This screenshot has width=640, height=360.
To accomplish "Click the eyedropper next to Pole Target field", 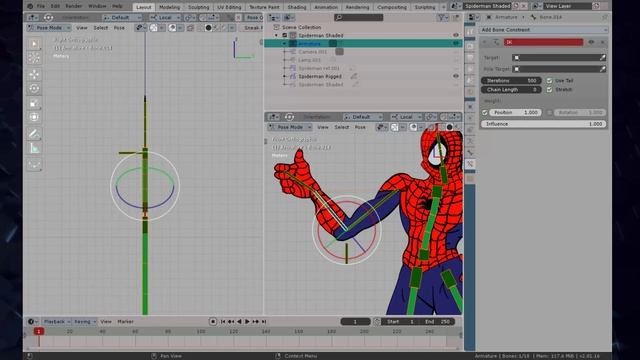I will (x=602, y=69).
